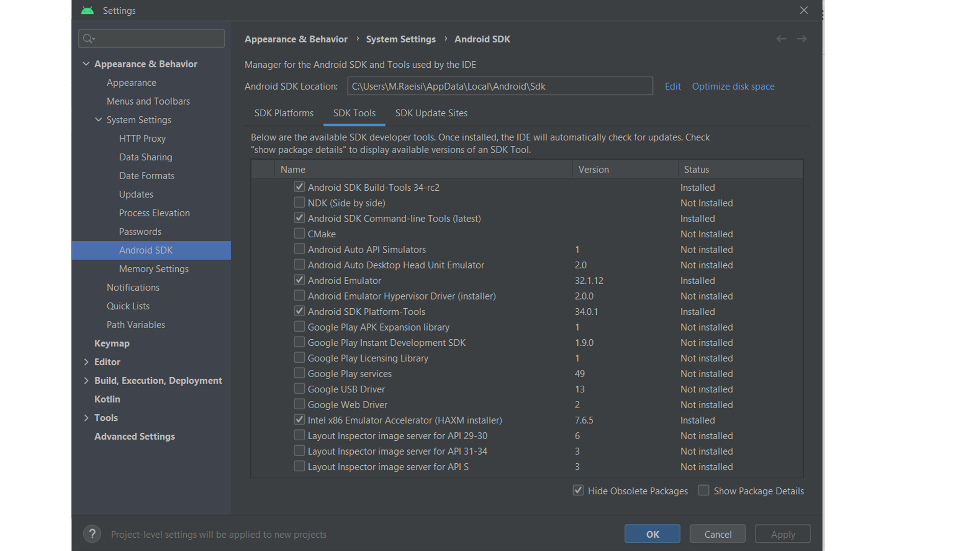Click the back navigation arrow

tap(781, 39)
